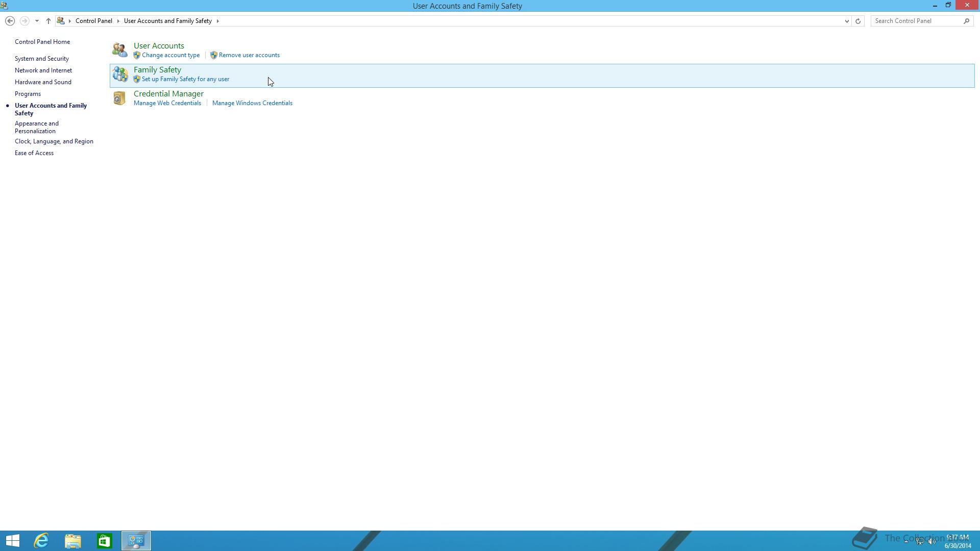Open Programs category
This screenshot has height=551, width=980.
click(x=28, y=94)
